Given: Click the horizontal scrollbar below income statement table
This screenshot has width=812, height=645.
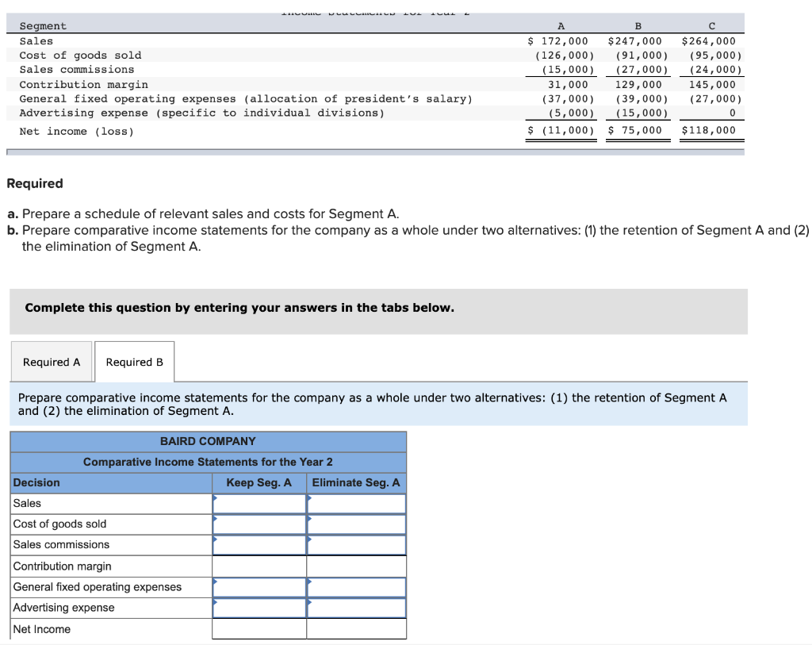Looking at the screenshot, I should coord(375,152).
